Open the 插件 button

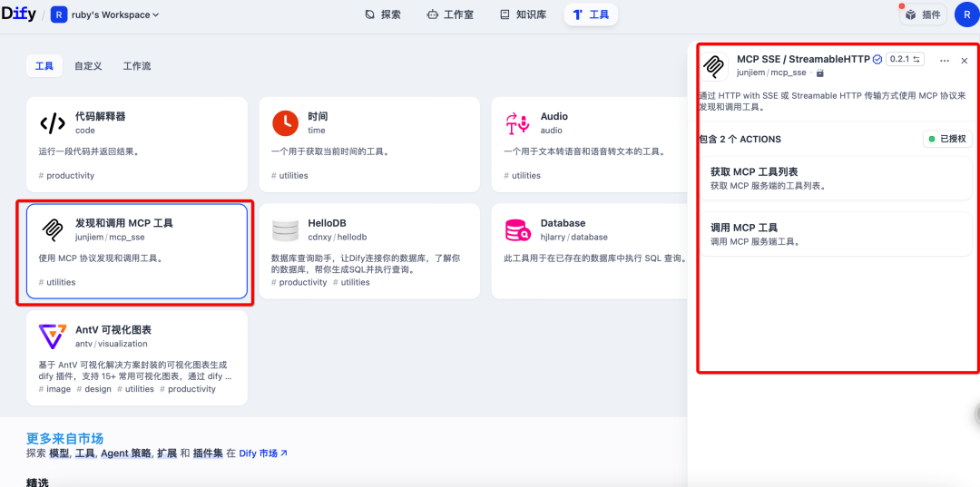coord(924,15)
